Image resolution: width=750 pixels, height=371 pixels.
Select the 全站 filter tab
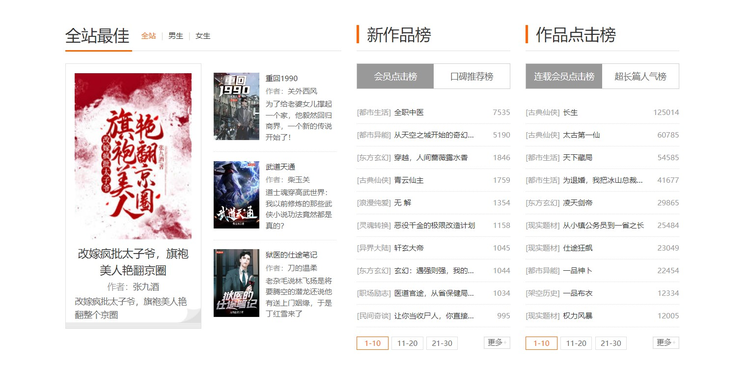coord(148,36)
